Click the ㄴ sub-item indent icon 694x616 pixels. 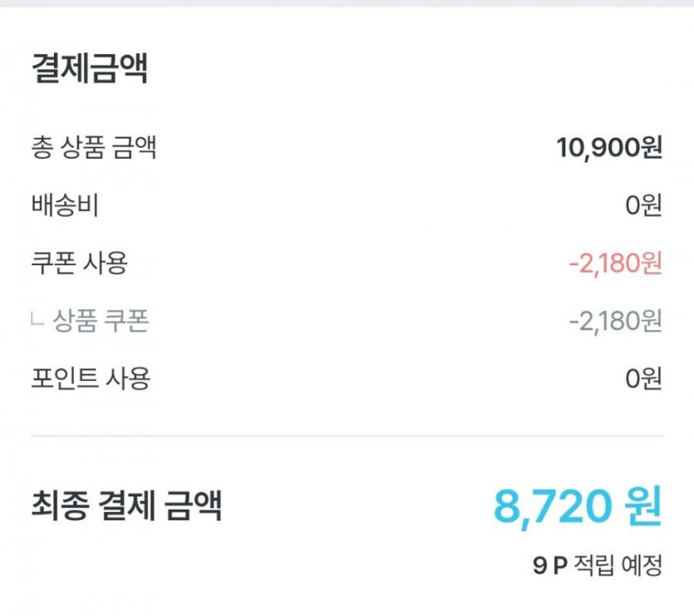point(37,319)
